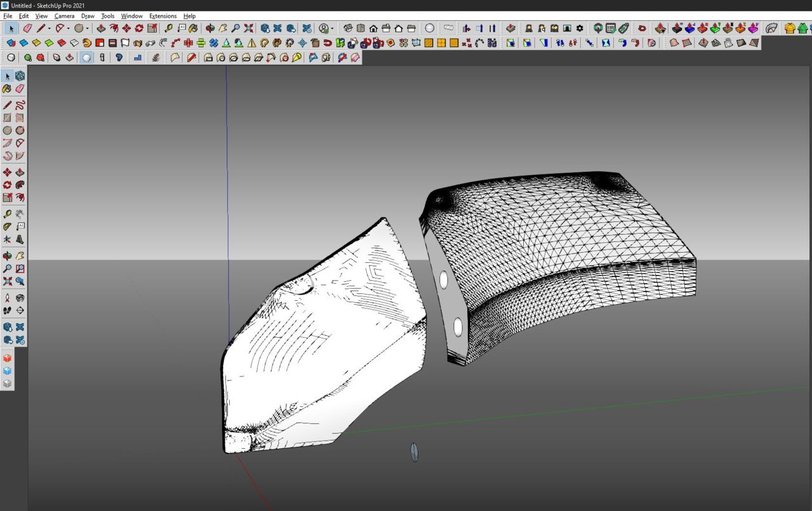Pick the Dimension tool in left toolbar
The height and width of the screenshot is (511, 812).
(20, 214)
